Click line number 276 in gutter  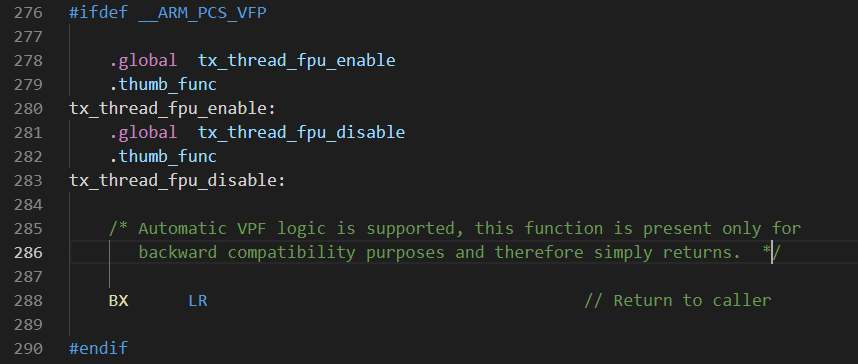(28, 13)
